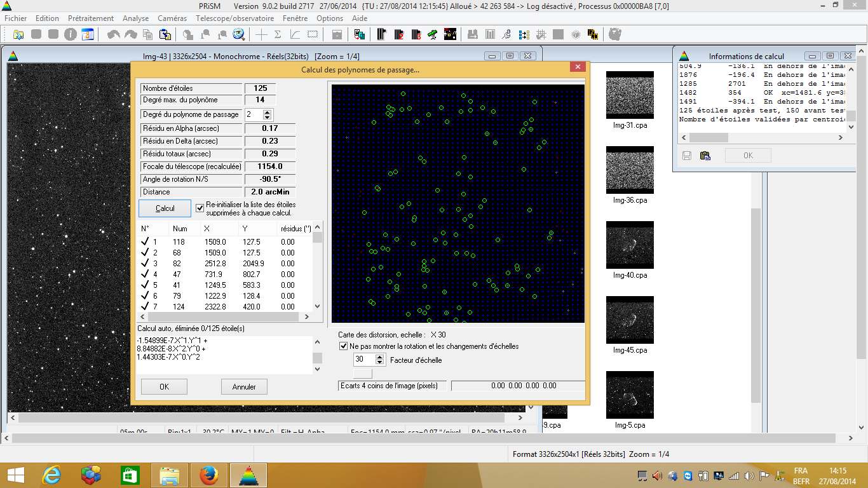868x488 pixels.
Task: Increase the Degré du polynome de passage
Action: pyautogui.click(x=268, y=112)
